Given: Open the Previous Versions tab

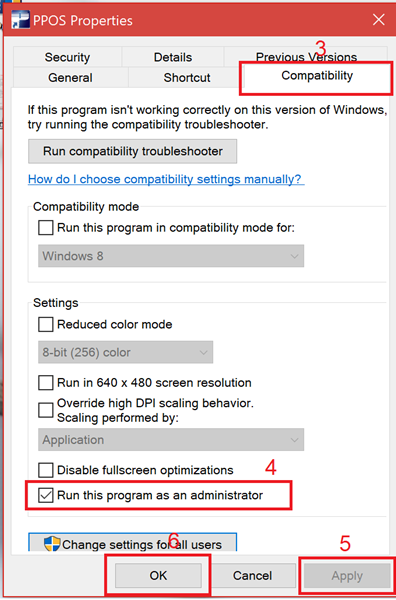Looking at the screenshot, I should pos(306,57).
